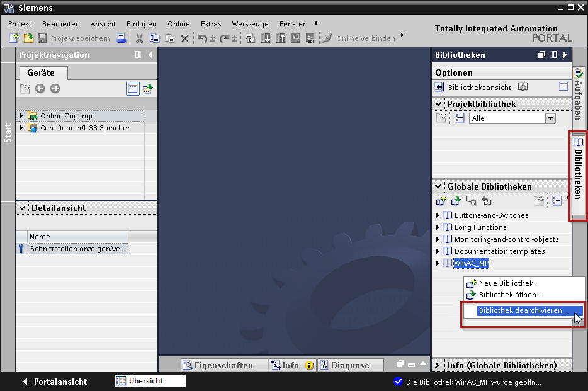
Task: Open the Bearbeiten menu
Action: (60, 24)
